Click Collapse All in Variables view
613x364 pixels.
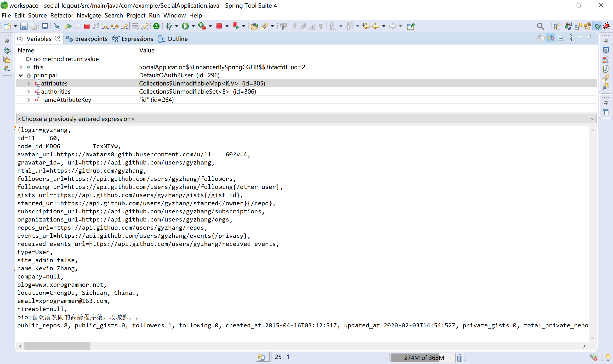pyautogui.click(x=560, y=38)
